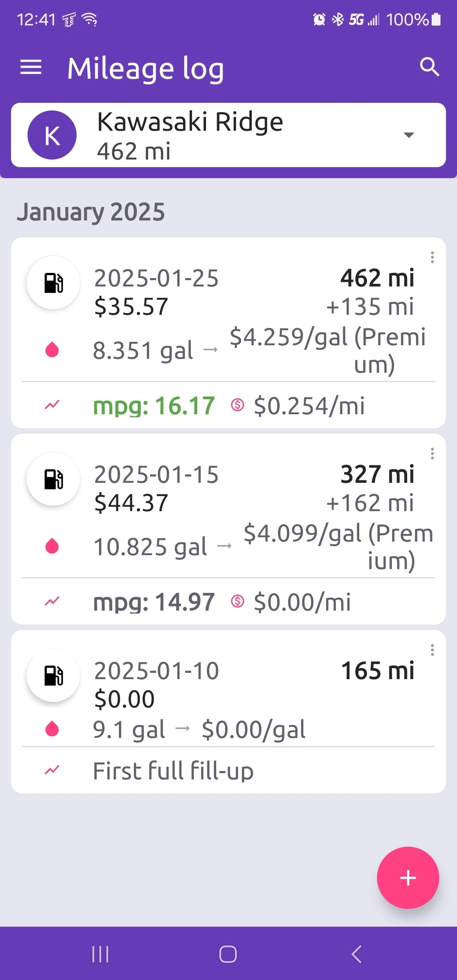
Task: Open the hamburger navigation menu
Action: tap(31, 67)
